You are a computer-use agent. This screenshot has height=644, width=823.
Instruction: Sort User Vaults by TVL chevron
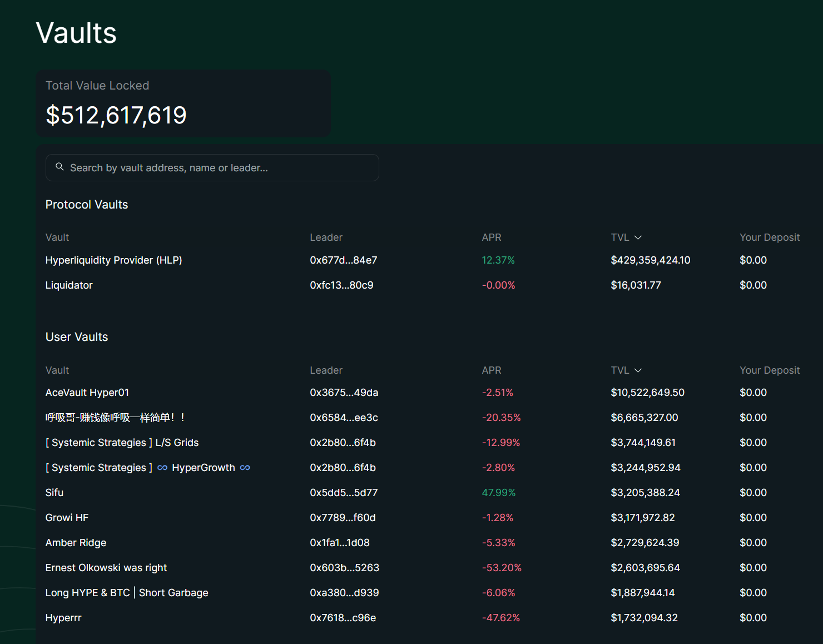click(x=638, y=370)
